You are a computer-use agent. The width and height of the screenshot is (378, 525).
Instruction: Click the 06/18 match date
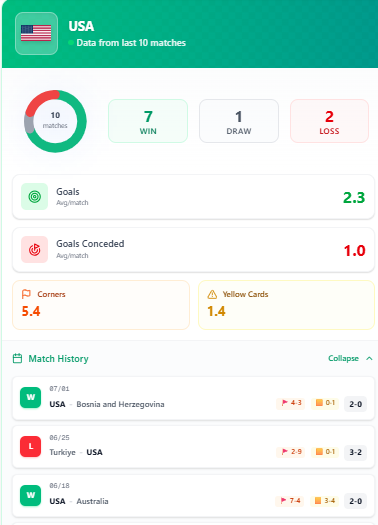point(59,485)
